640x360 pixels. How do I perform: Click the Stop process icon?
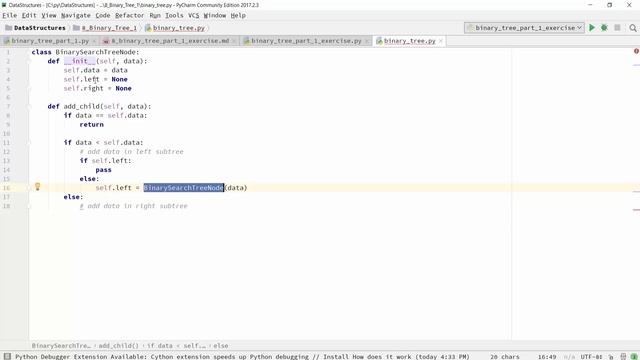[x=617, y=28]
